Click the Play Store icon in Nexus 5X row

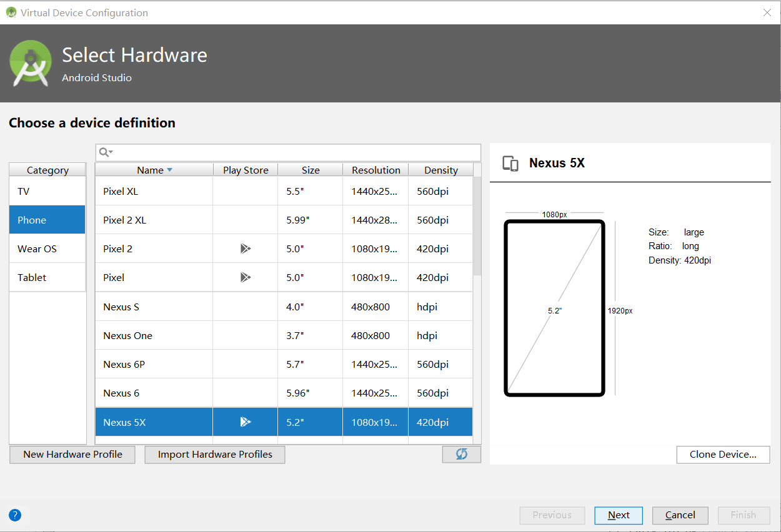[246, 422]
